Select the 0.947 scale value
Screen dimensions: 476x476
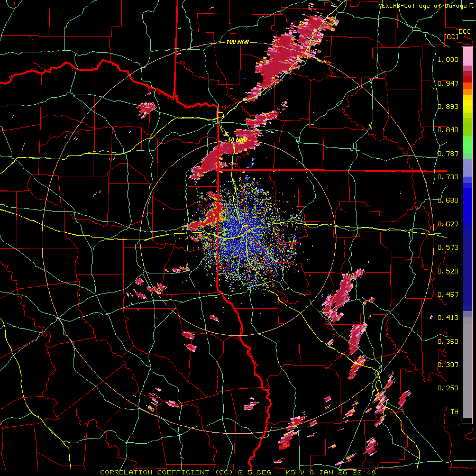[448, 83]
